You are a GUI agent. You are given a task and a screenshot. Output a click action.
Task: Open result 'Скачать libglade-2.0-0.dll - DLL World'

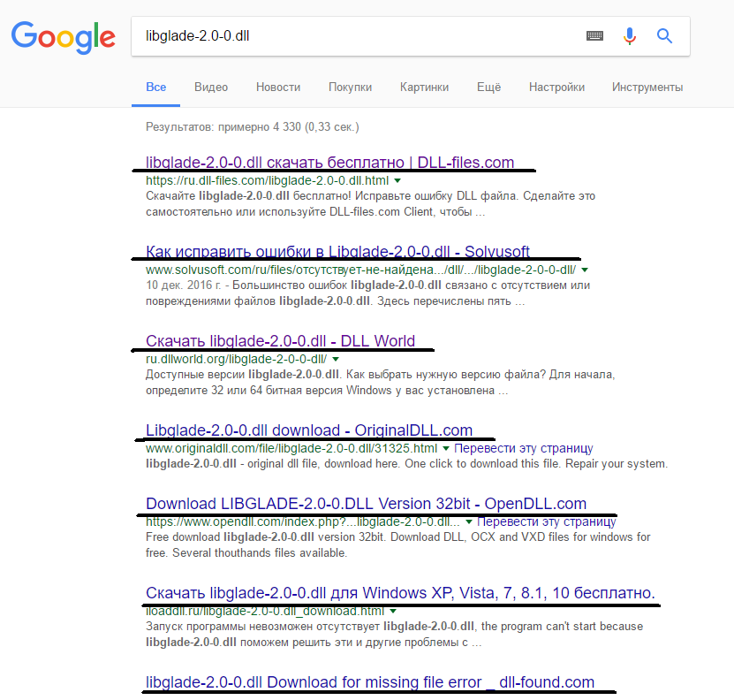coord(280,340)
